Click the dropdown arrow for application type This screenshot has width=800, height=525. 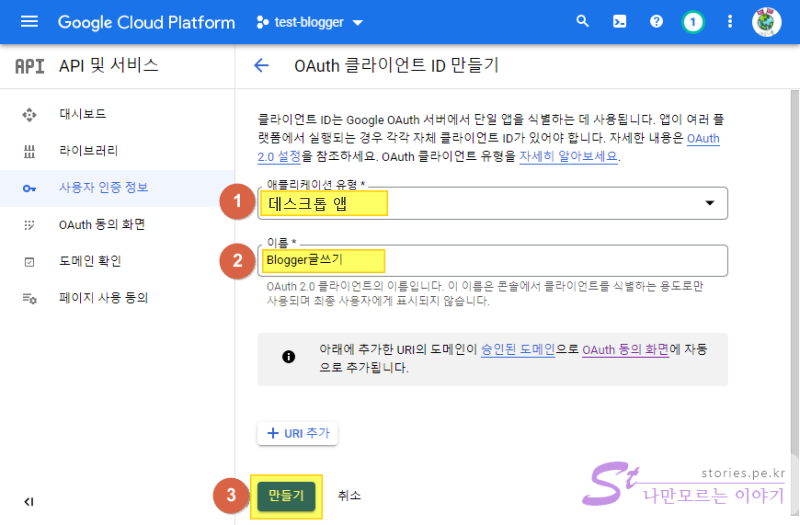[x=709, y=203]
